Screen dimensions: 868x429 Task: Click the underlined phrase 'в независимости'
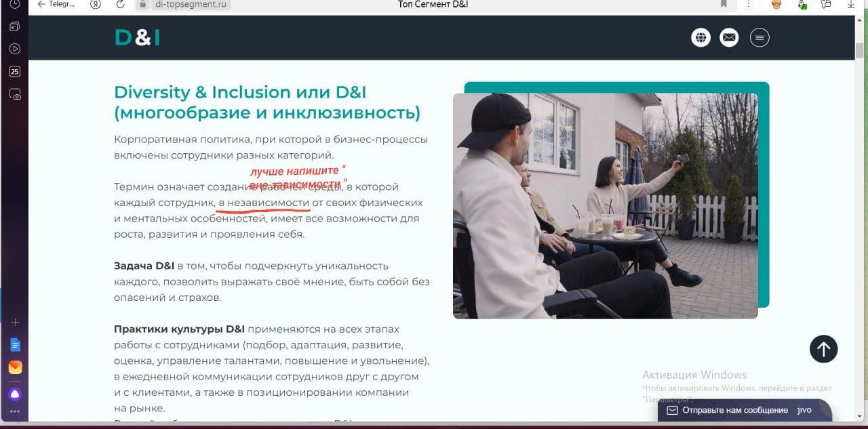coord(264,203)
